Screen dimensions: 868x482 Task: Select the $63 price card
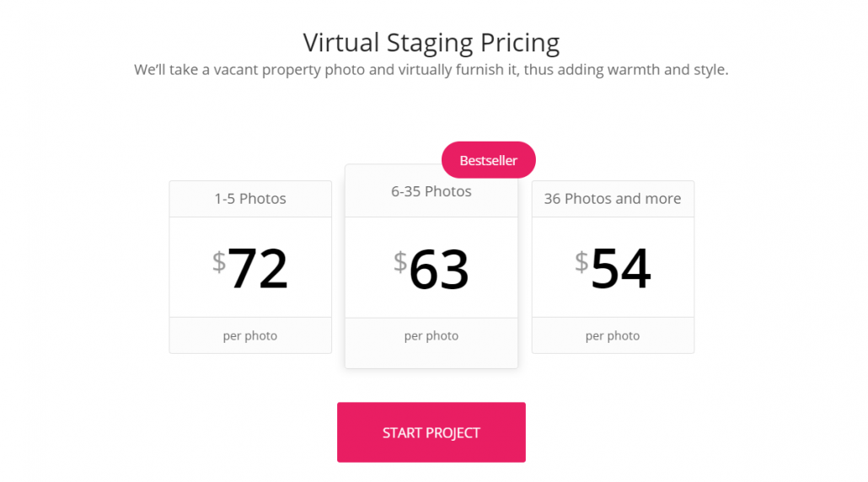pyautogui.click(x=431, y=268)
